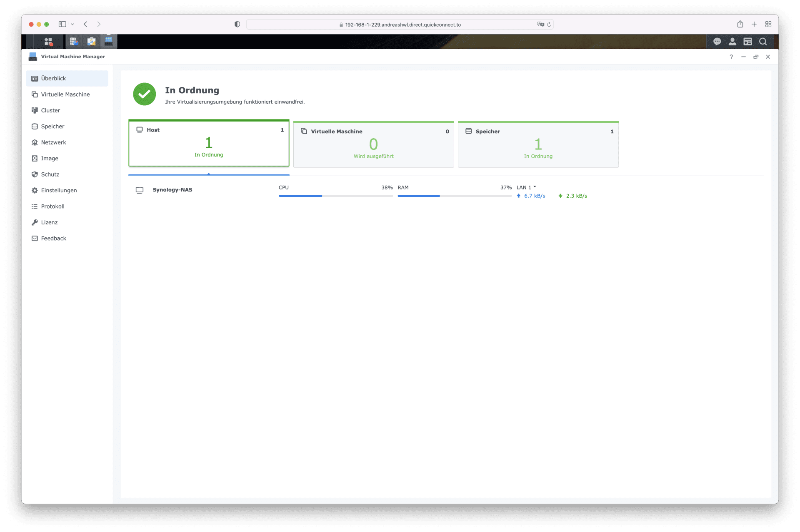Go to Virtuelle Maschine in sidebar
Image resolution: width=800 pixels, height=532 pixels.
(67, 94)
